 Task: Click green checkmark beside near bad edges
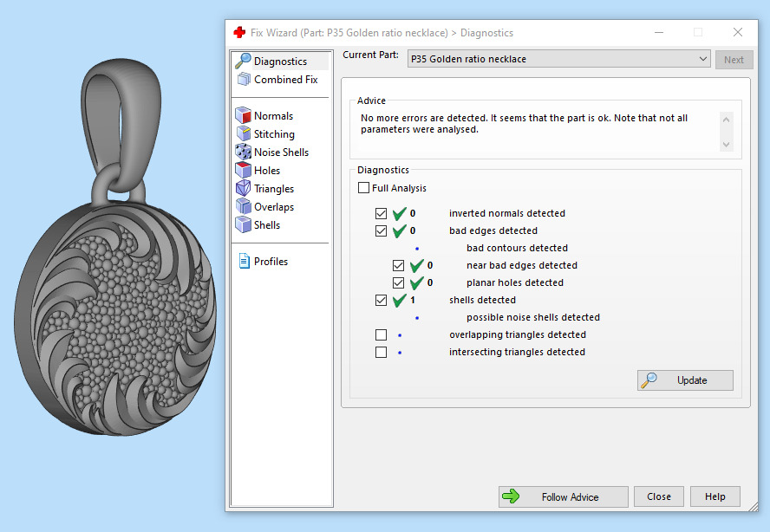[x=416, y=265]
